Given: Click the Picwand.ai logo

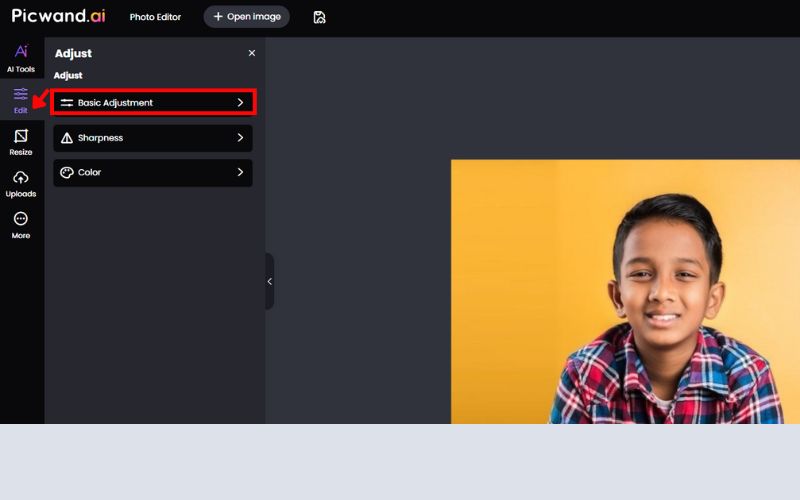Looking at the screenshot, I should click(x=58, y=16).
